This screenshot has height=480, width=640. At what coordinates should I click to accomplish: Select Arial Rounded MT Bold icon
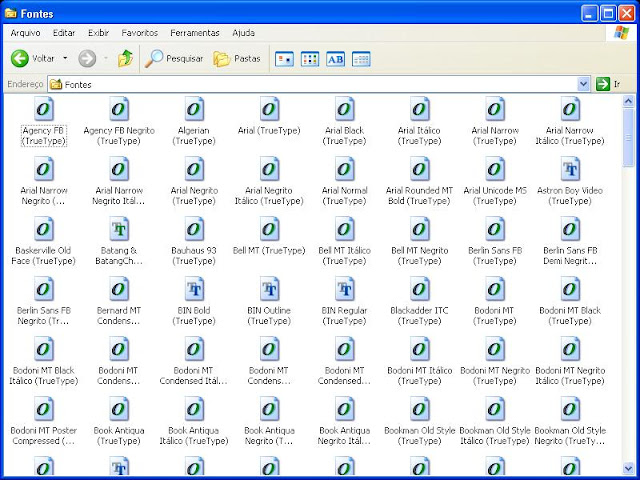pyautogui.click(x=420, y=169)
